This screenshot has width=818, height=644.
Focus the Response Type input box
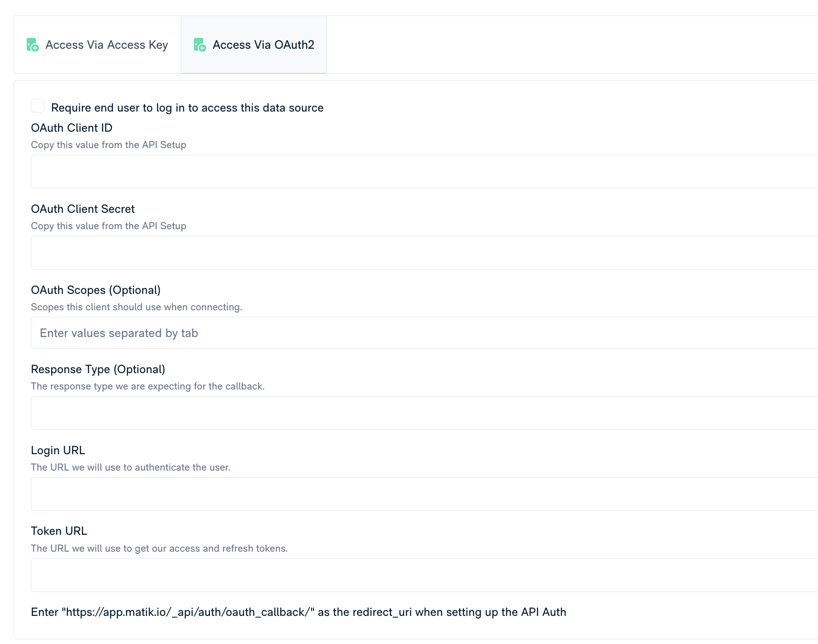click(x=422, y=413)
